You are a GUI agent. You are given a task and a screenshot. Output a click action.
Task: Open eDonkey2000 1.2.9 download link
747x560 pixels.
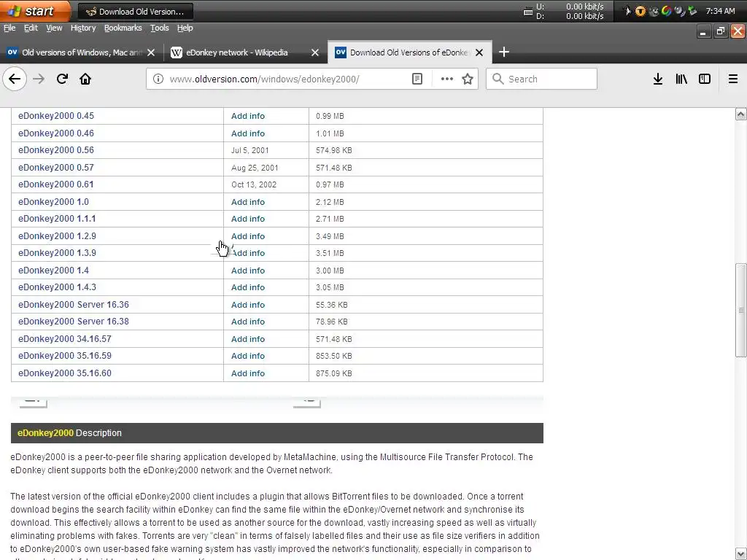[x=57, y=236]
